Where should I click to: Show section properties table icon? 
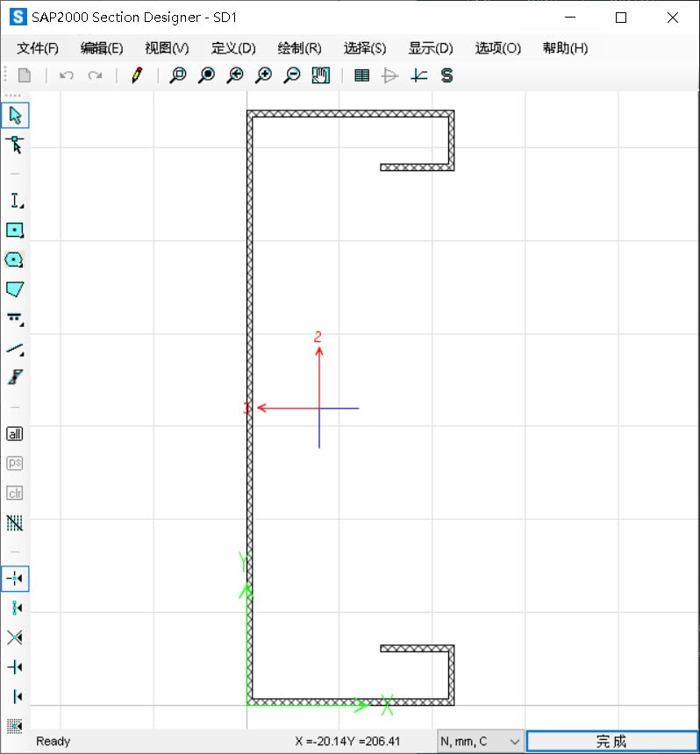click(361, 75)
